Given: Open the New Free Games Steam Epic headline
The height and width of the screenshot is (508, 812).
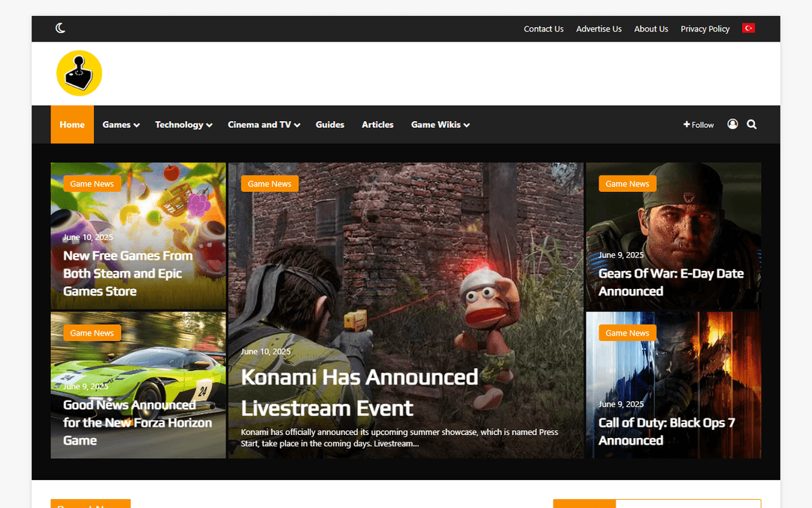Looking at the screenshot, I should pos(128,273).
